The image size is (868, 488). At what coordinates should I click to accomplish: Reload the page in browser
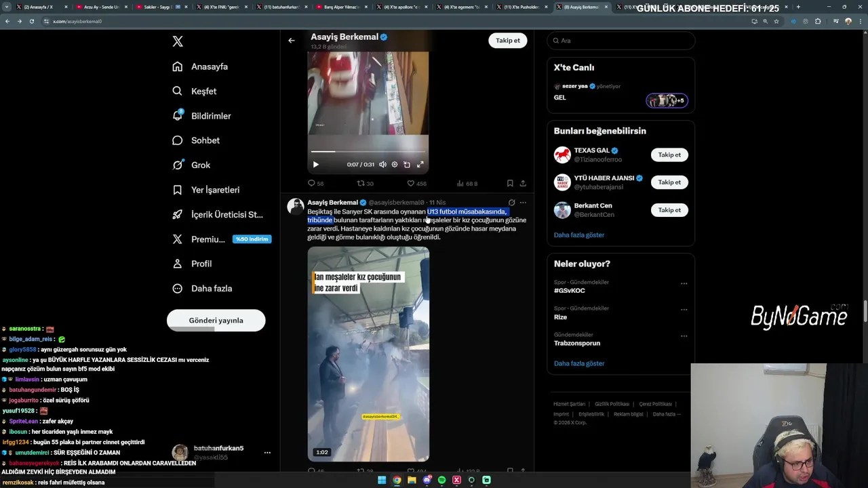pyautogui.click(x=32, y=21)
